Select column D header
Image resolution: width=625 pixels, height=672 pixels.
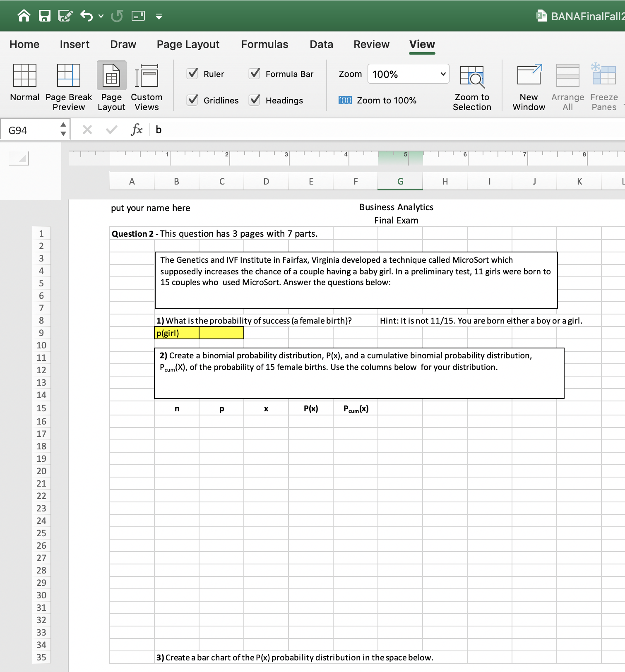[266, 181]
